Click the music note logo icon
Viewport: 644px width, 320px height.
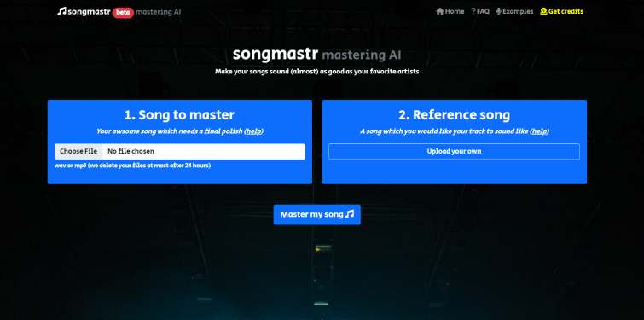click(61, 11)
